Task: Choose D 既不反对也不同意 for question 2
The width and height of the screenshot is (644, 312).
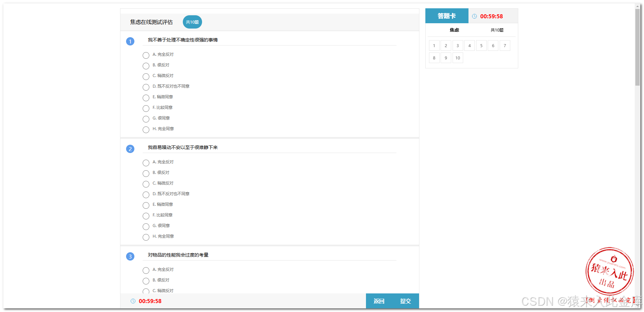Action: tap(146, 195)
